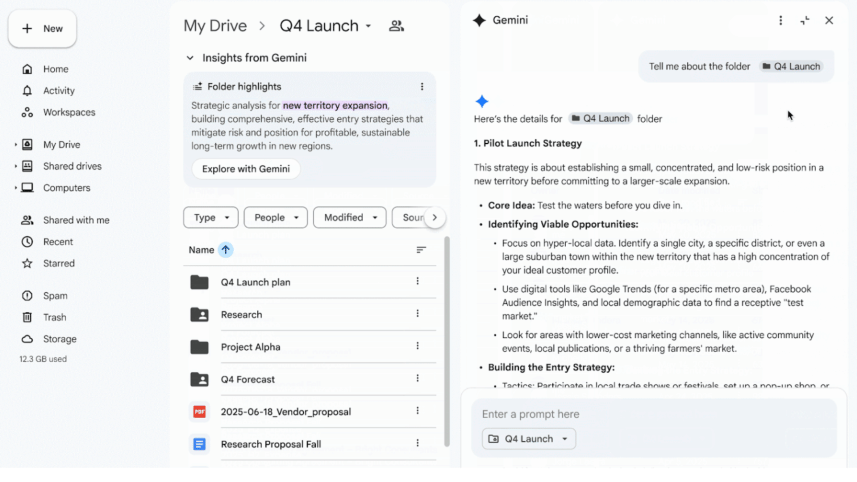
Task: Click the highlighted new territory expansion text
Action: tap(335, 105)
